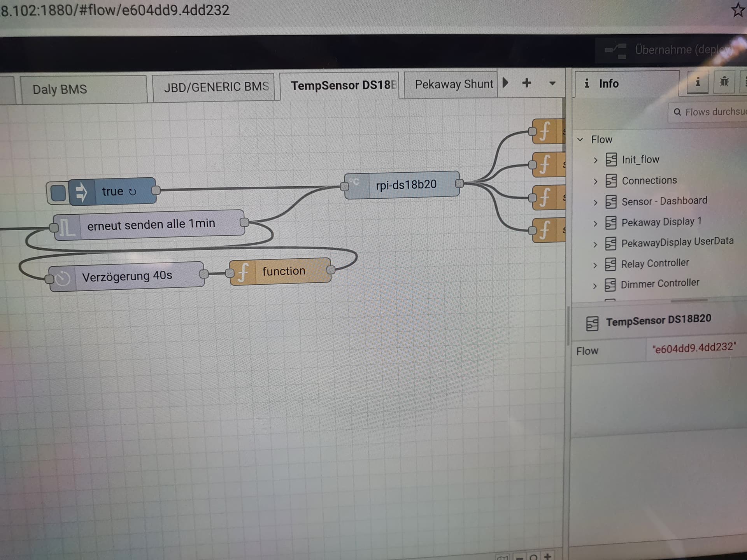This screenshot has width=747, height=560.
Task: Toggle the navigator map icon at bottom
Action: point(503,558)
